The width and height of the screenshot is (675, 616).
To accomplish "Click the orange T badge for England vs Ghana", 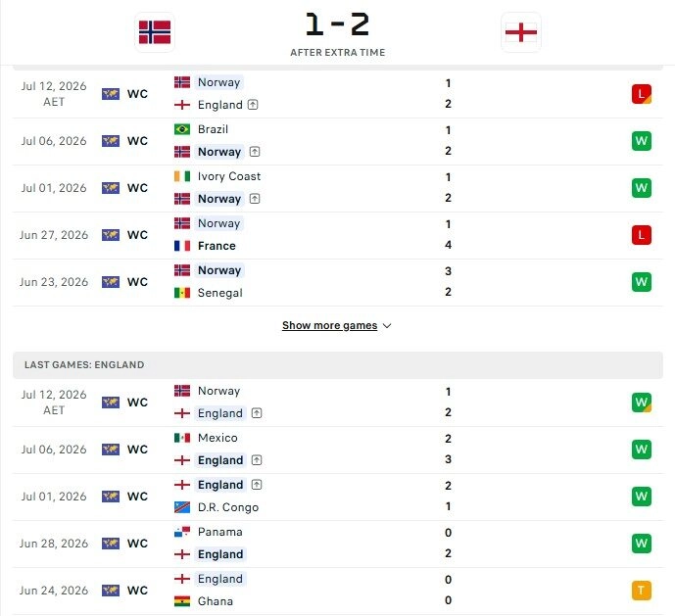I will pyautogui.click(x=642, y=591).
